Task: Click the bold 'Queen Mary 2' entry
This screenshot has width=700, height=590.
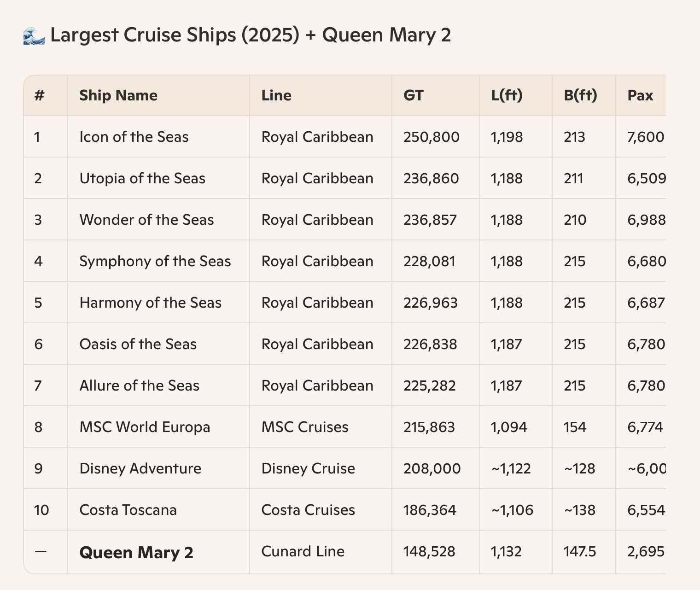Action: 136,552
